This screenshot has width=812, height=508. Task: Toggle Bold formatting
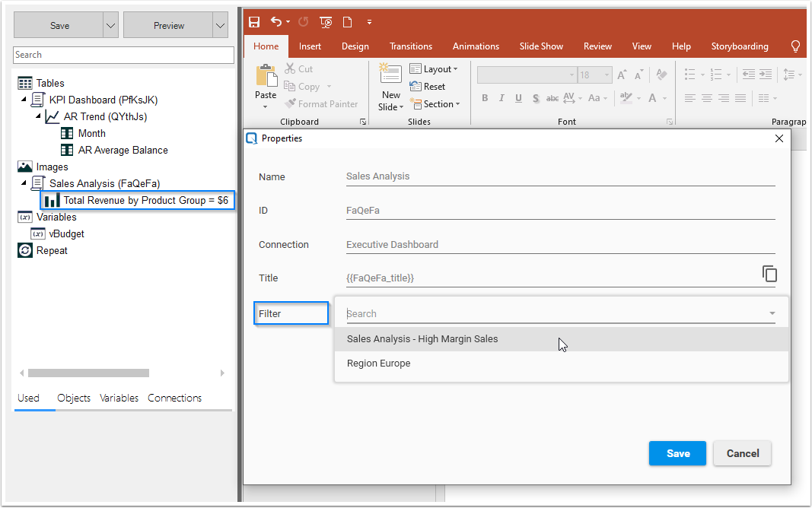pos(485,98)
